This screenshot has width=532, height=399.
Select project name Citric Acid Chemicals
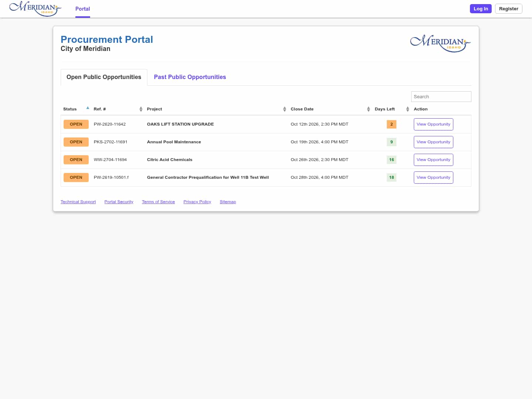(x=170, y=160)
